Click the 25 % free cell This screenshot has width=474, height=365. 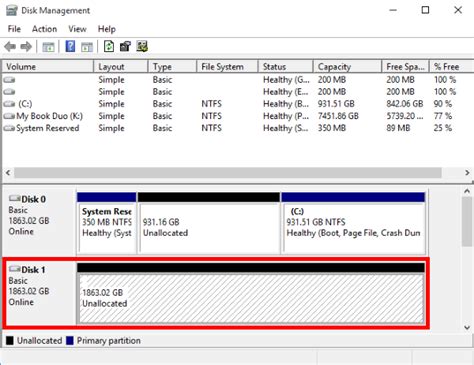pos(443,128)
